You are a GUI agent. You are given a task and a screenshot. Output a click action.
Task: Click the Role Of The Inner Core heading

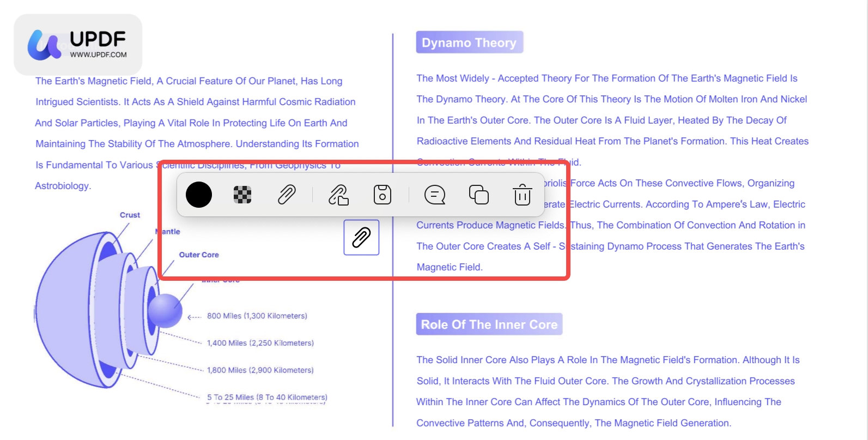pyautogui.click(x=489, y=324)
